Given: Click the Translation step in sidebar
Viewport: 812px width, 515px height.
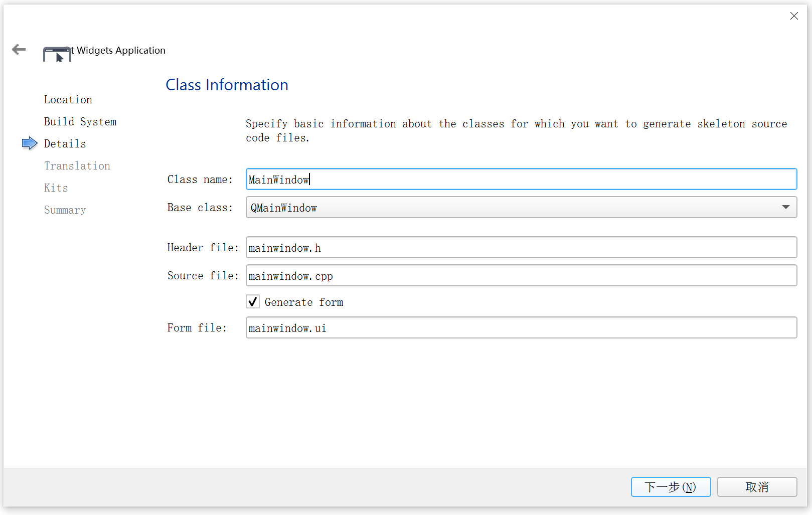Looking at the screenshot, I should point(77,166).
